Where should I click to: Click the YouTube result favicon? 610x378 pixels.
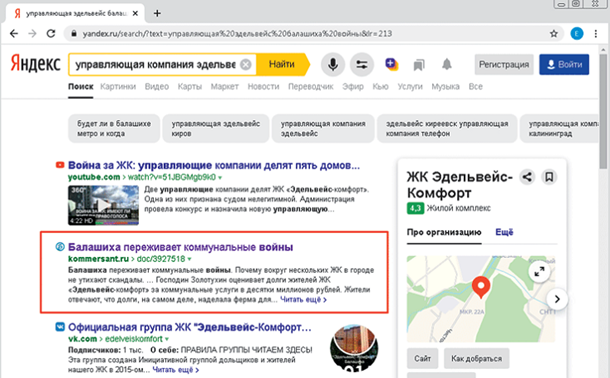point(60,165)
